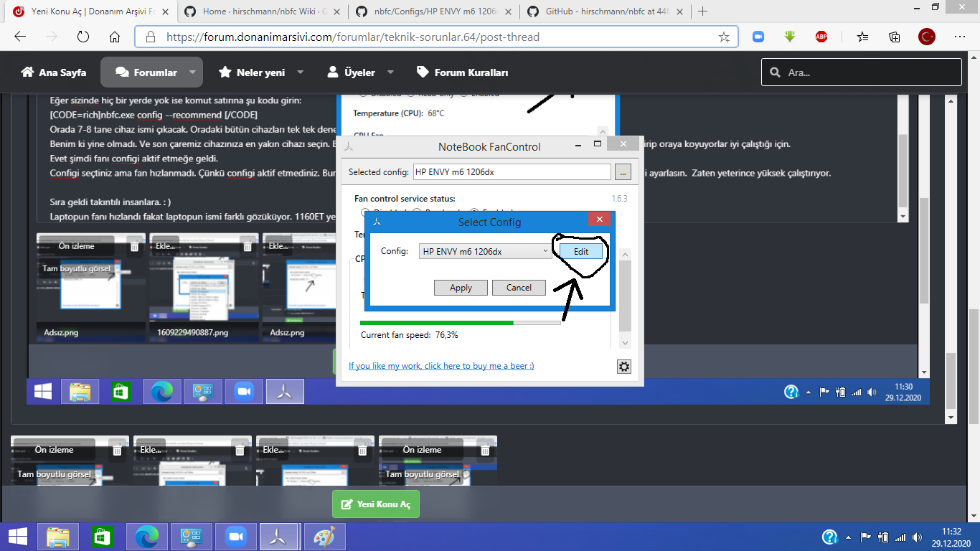
Task: Open the blue help icon in bottom tray
Action: pyautogui.click(x=829, y=537)
